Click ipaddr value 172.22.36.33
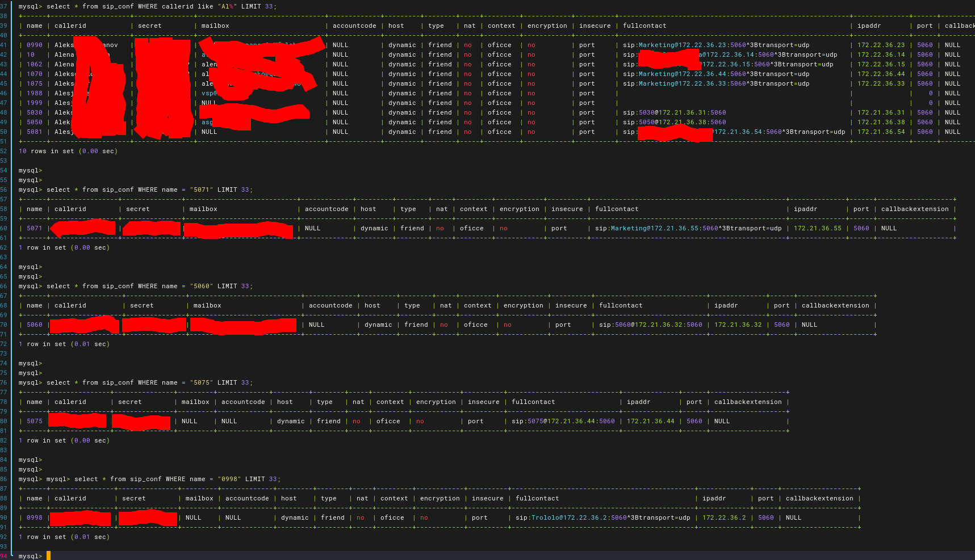 tap(881, 83)
